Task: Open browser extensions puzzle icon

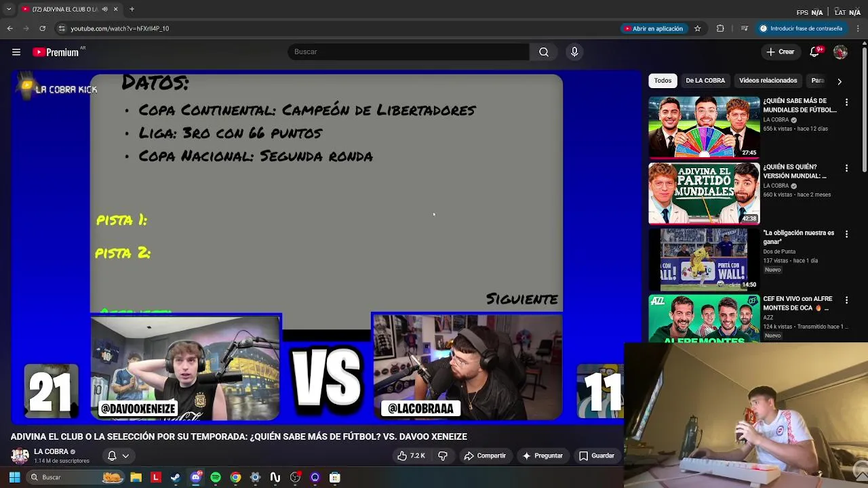Action: (720, 28)
